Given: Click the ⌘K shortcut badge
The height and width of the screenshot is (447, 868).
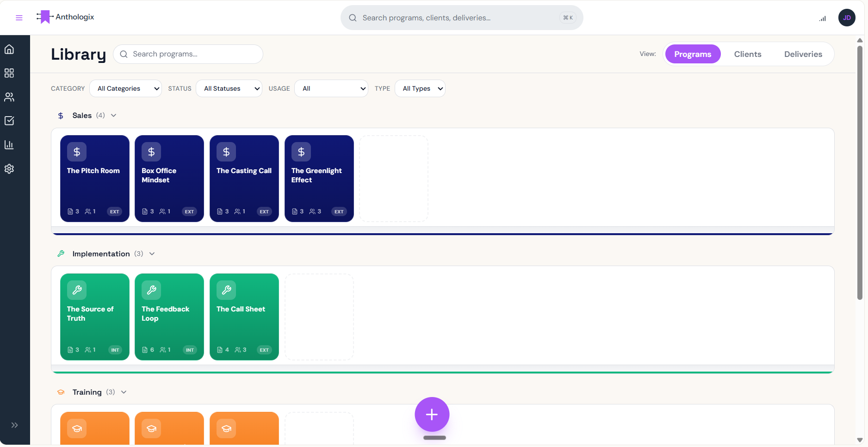Looking at the screenshot, I should 568,18.
